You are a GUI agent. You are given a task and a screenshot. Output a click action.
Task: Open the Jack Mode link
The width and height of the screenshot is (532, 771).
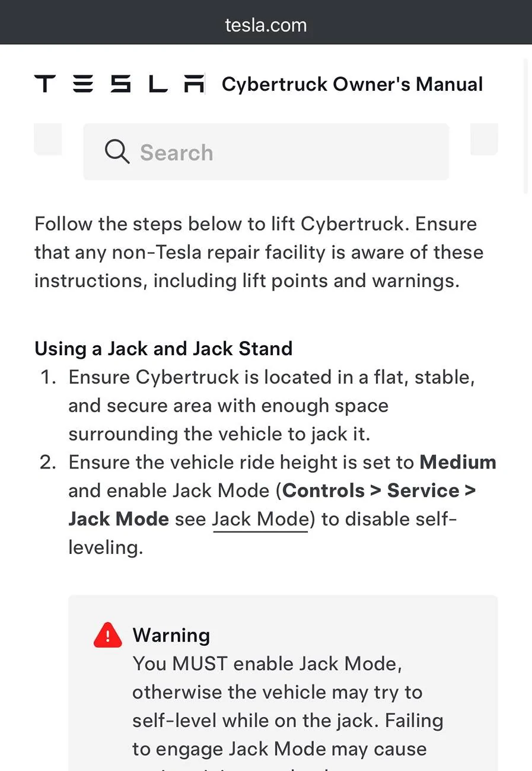coord(260,520)
